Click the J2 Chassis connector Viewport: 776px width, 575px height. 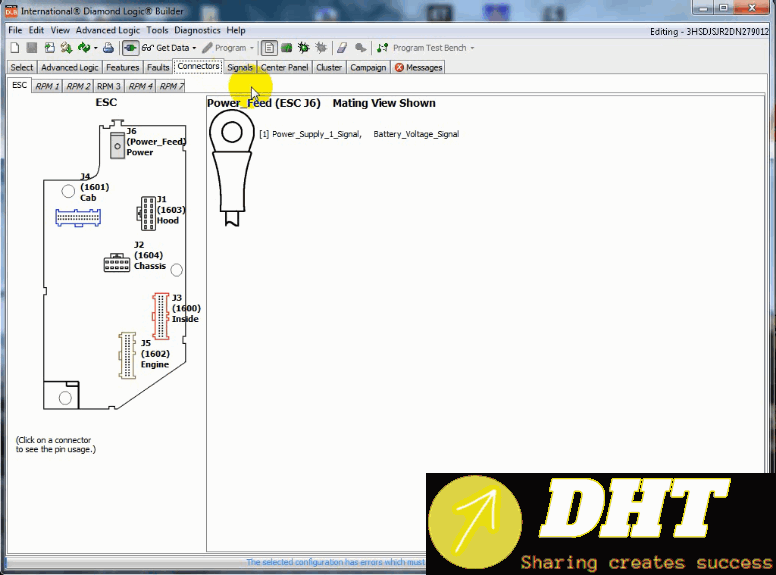117,263
